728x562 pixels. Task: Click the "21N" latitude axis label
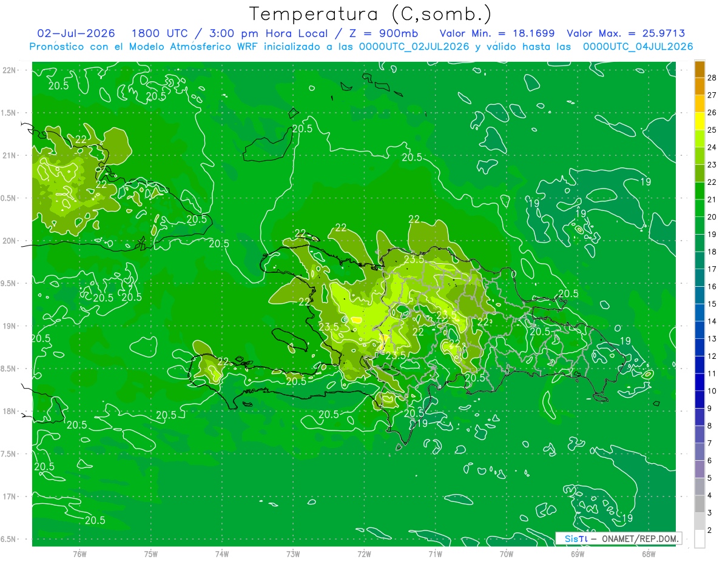click(9, 155)
